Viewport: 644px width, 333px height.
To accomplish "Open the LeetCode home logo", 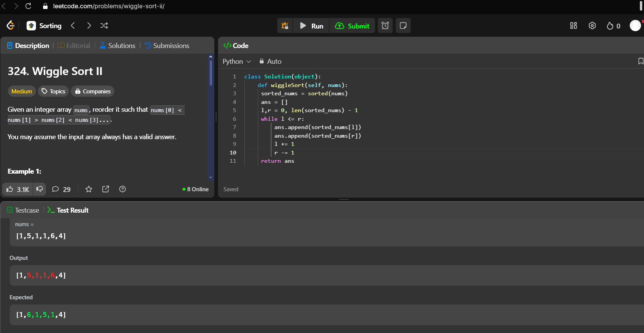I will 10,25.
